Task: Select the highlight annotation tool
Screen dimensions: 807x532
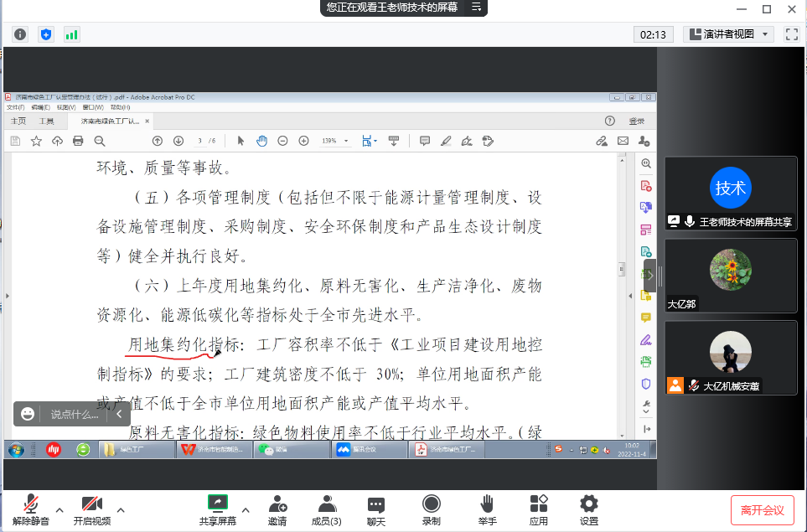Action: pos(446,141)
